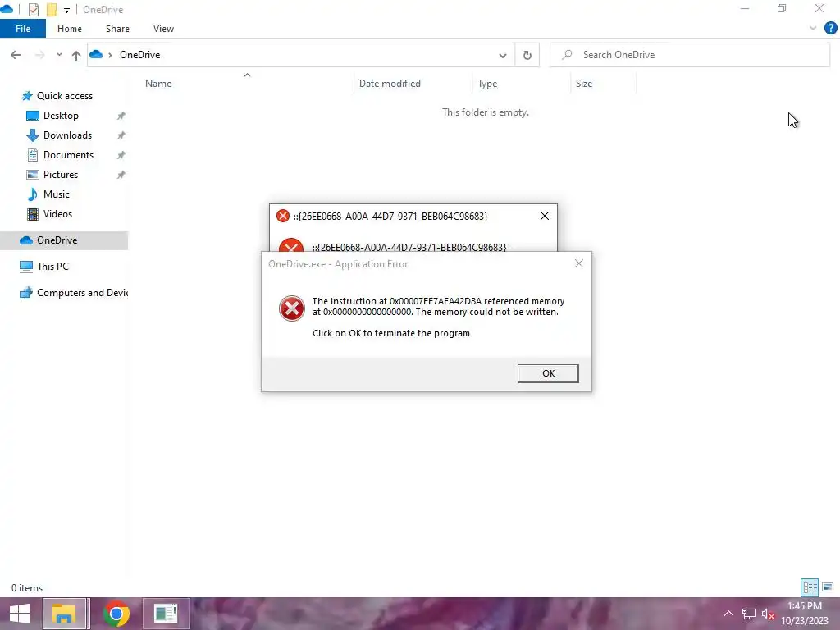
Task: Click the error icon in Application Error dialog
Action: coord(291,308)
